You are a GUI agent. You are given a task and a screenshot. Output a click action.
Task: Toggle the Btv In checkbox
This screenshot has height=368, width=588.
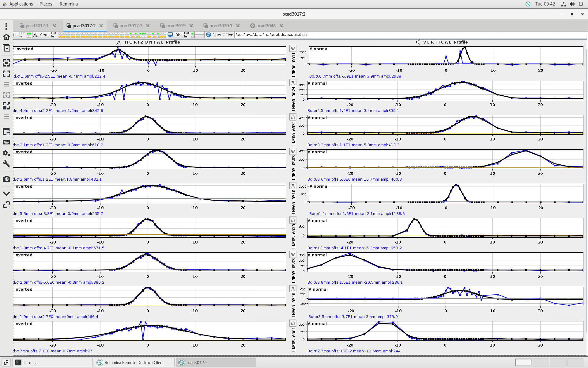click(x=192, y=36)
